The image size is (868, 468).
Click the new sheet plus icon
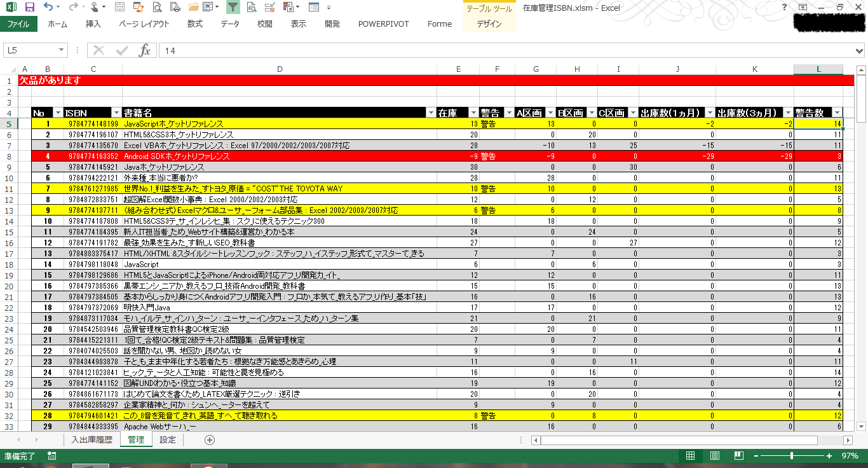point(210,440)
